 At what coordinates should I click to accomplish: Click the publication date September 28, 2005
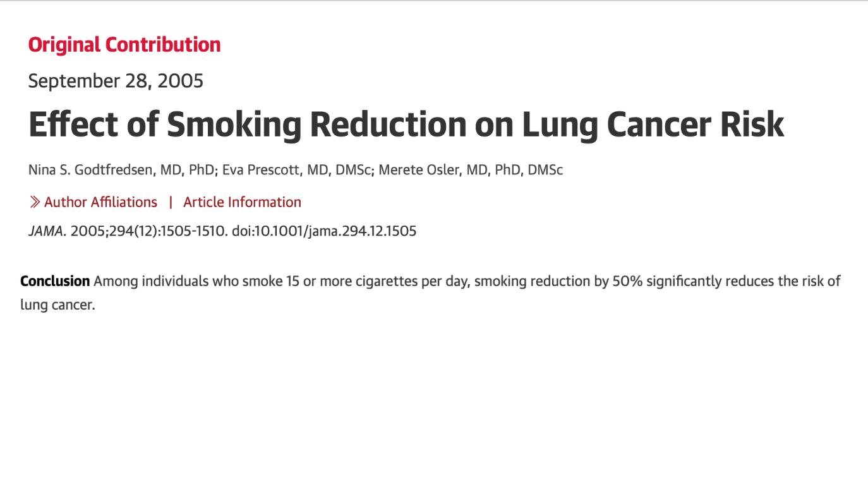click(x=116, y=81)
